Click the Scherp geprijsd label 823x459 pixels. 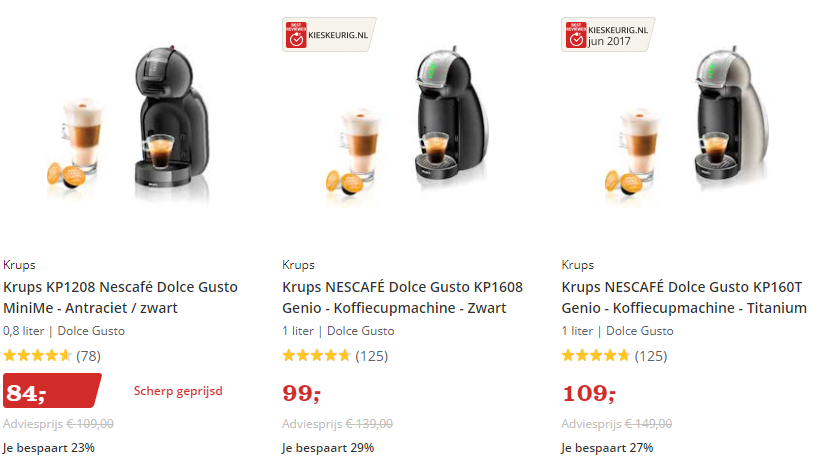coord(178,391)
